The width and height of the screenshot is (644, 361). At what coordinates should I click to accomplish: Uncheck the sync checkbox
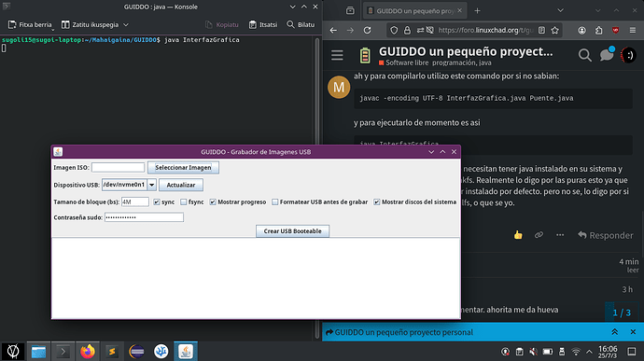pos(157,202)
